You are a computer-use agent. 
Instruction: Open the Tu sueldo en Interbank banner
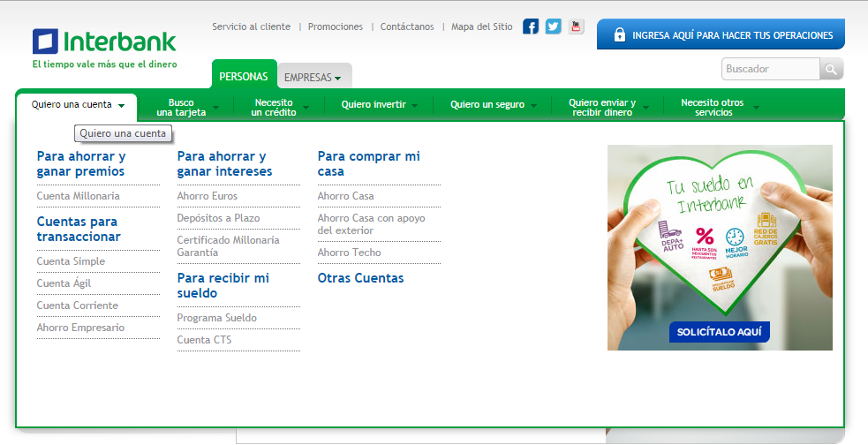[720, 247]
